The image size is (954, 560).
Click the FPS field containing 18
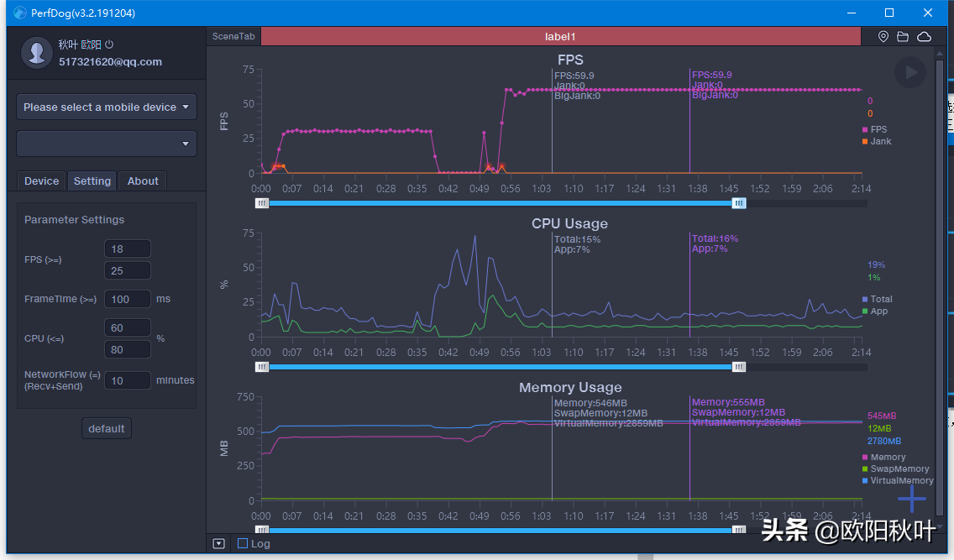click(127, 249)
